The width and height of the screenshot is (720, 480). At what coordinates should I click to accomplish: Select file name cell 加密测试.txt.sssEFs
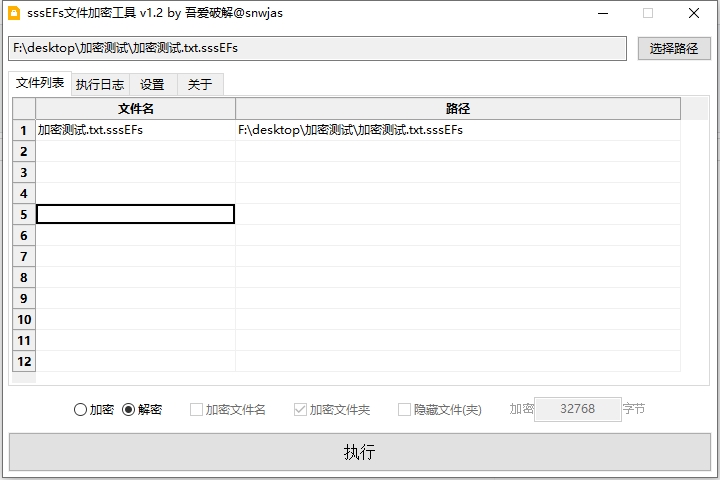coord(135,130)
